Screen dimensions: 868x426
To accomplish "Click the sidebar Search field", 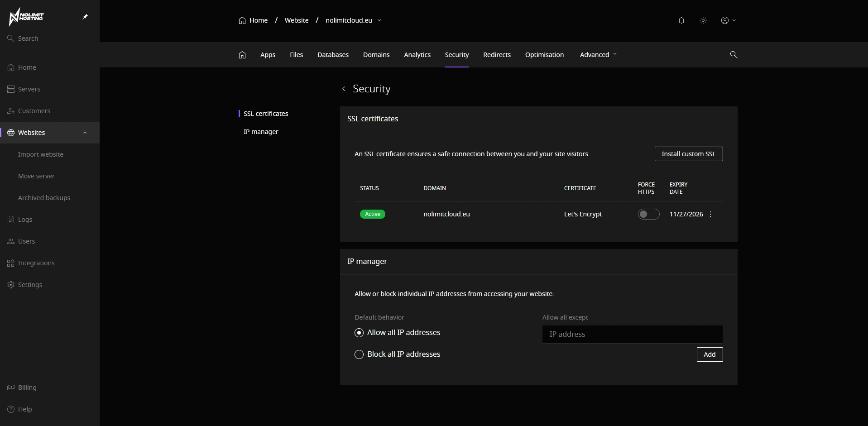I will [x=50, y=38].
